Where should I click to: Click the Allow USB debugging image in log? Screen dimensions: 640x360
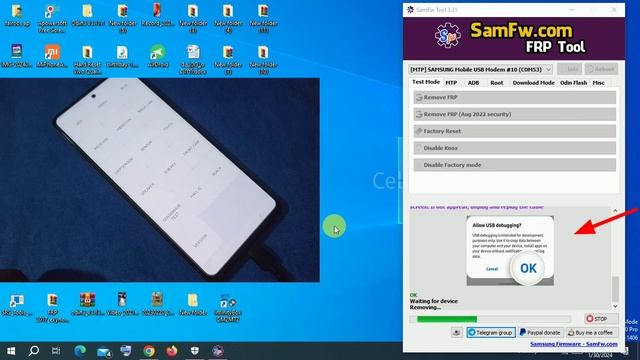click(510, 251)
